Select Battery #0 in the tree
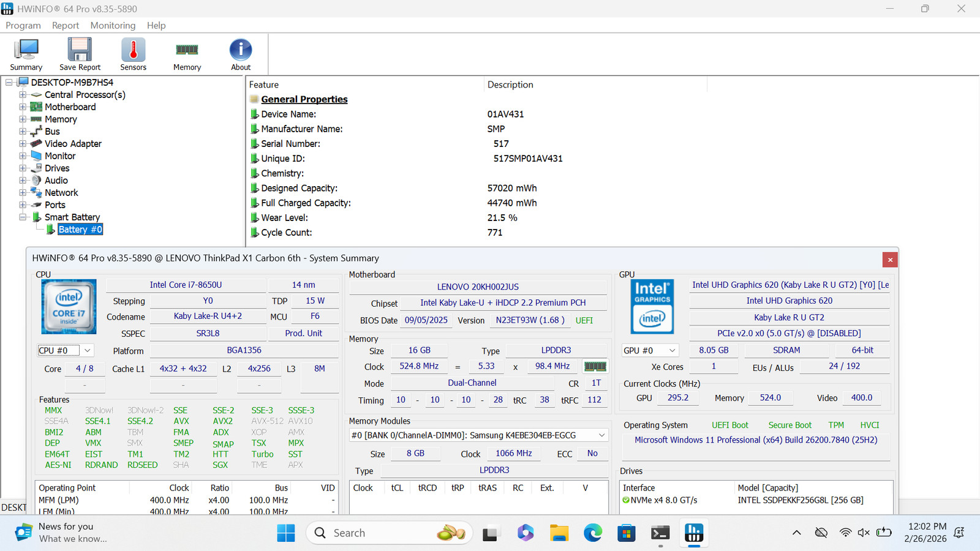980x551 pixels. pyautogui.click(x=80, y=230)
